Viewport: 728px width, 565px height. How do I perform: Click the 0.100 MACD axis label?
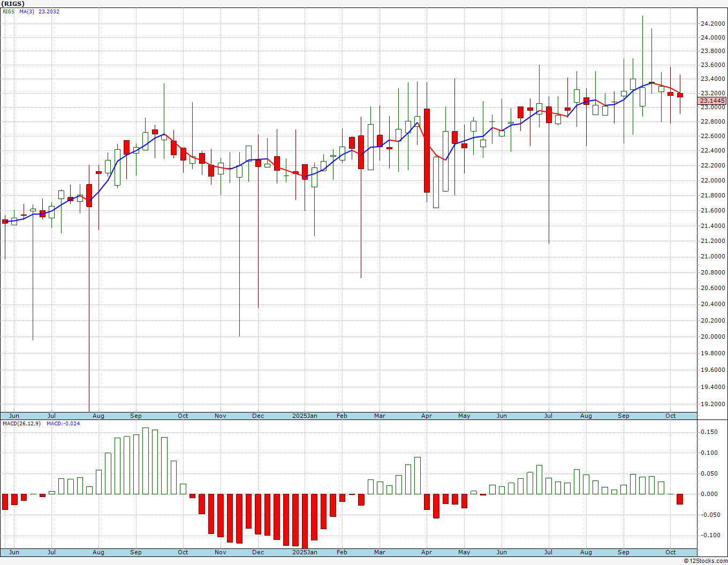(x=709, y=453)
